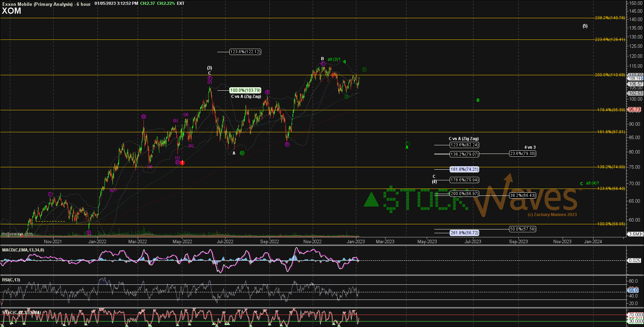Click the MACD value tag 0.025

(634, 260)
